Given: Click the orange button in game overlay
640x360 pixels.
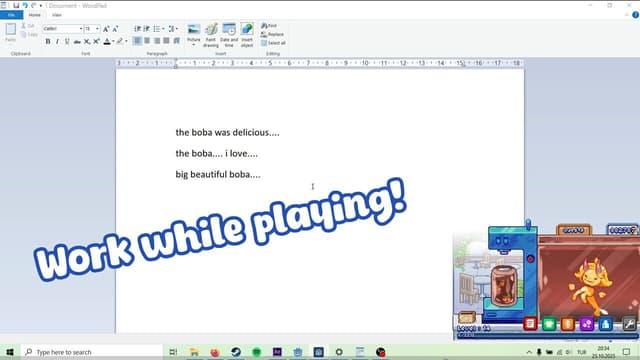Looking at the screenshot, I should [568, 324].
